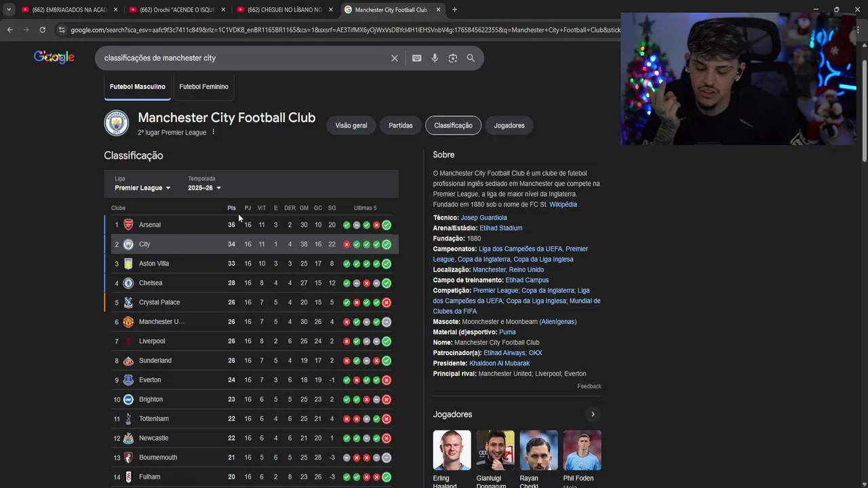Image resolution: width=868 pixels, height=488 pixels.
Task: Open Gianluigi Donnarumma player photo
Action: (x=495, y=450)
